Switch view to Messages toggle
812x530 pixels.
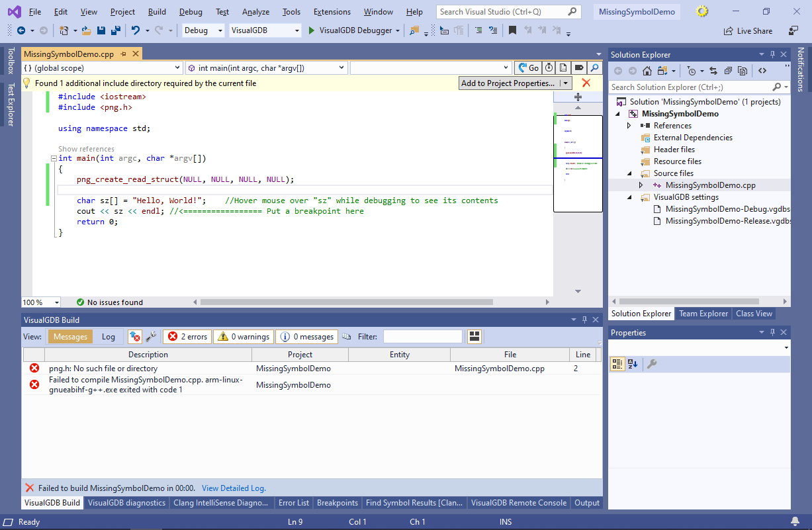70,336
